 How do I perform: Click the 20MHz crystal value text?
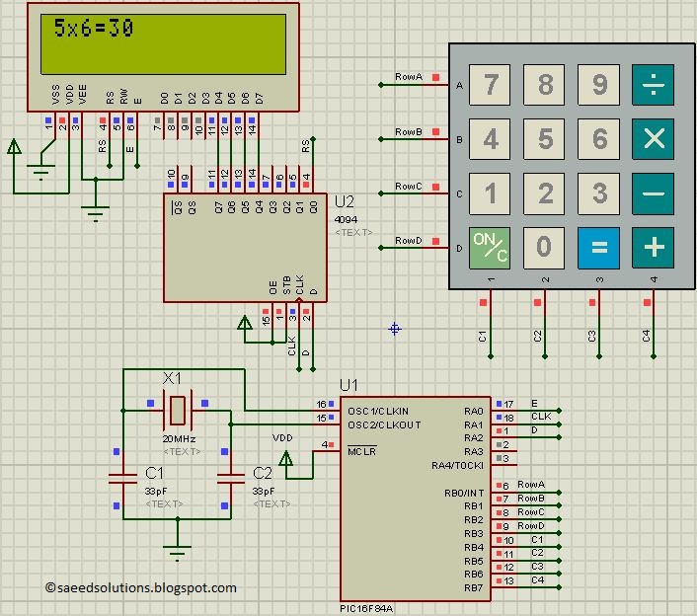(x=179, y=439)
